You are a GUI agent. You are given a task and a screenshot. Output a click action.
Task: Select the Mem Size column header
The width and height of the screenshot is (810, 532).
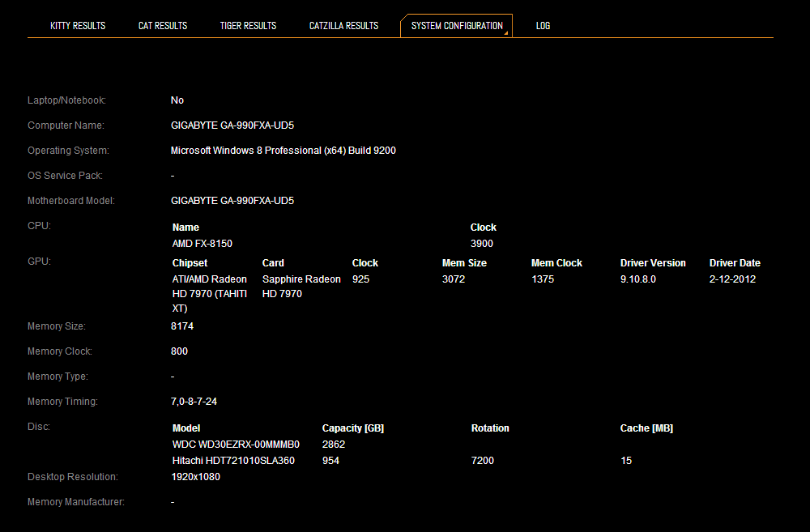click(x=464, y=263)
